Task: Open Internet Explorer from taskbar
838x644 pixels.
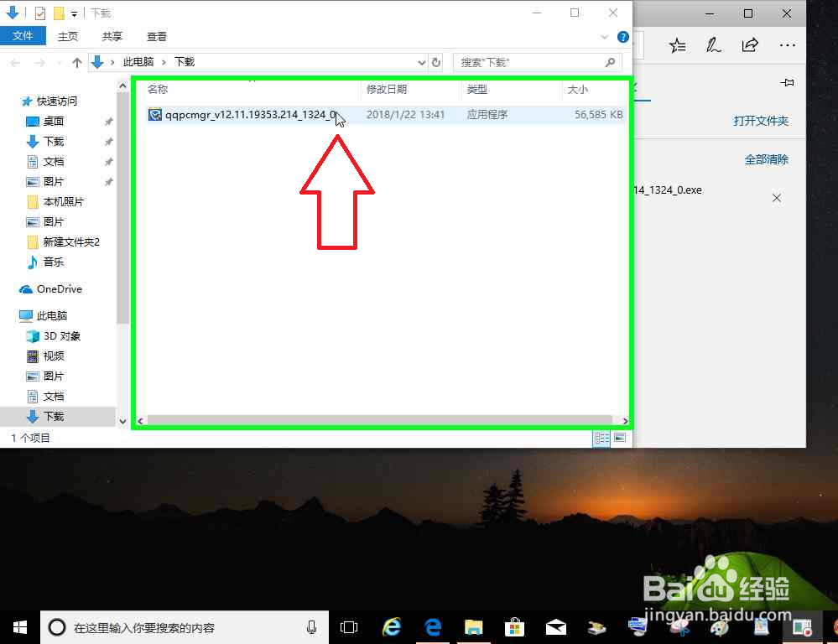Action: 392,627
